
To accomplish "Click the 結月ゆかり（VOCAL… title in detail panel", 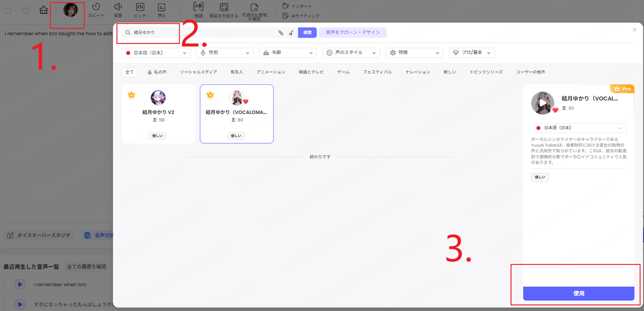I will [590, 99].
